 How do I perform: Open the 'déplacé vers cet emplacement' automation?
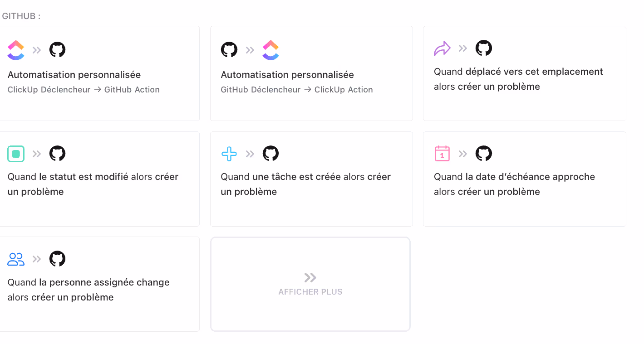tap(524, 73)
